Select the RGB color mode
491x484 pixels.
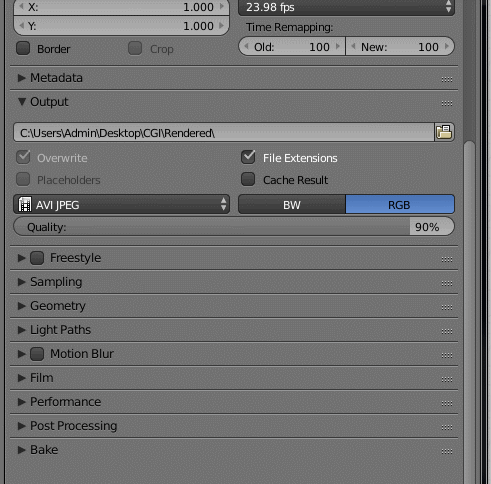click(400, 204)
